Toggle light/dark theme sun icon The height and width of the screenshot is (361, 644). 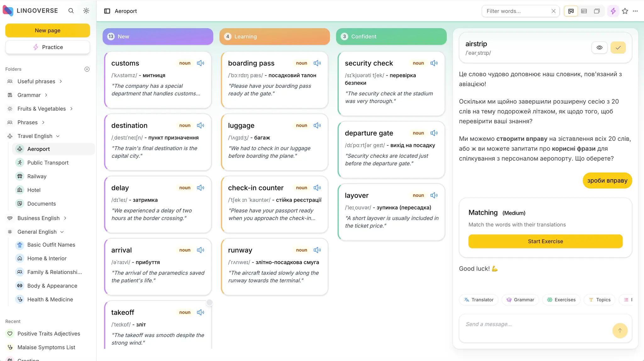coord(86,11)
